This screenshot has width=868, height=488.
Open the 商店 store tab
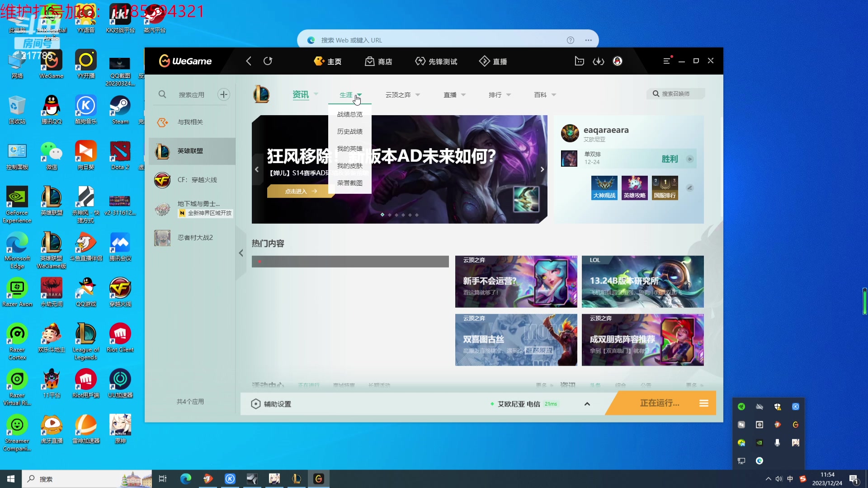[x=378, y=61]
